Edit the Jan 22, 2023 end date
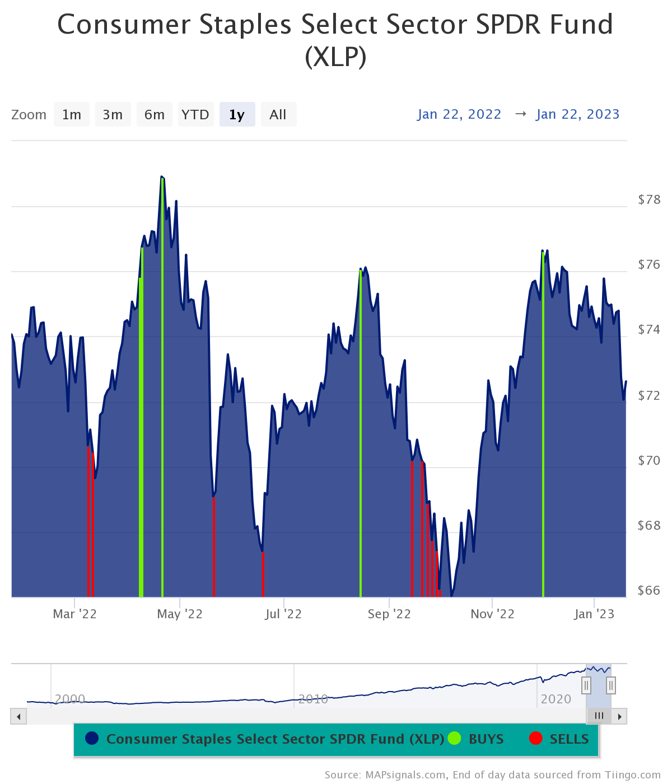 pyautogui.click(x=577, y=114)
